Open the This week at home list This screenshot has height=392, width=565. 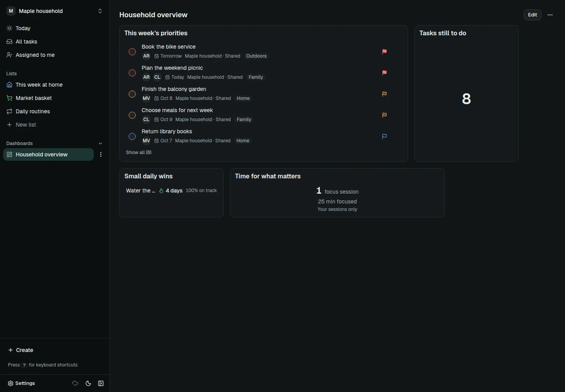(x=55, y=85)
